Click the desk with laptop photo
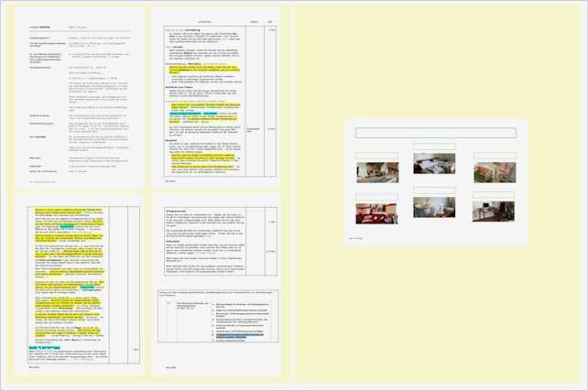Screen dimensions: 588x391 click(x=493, y=211)
